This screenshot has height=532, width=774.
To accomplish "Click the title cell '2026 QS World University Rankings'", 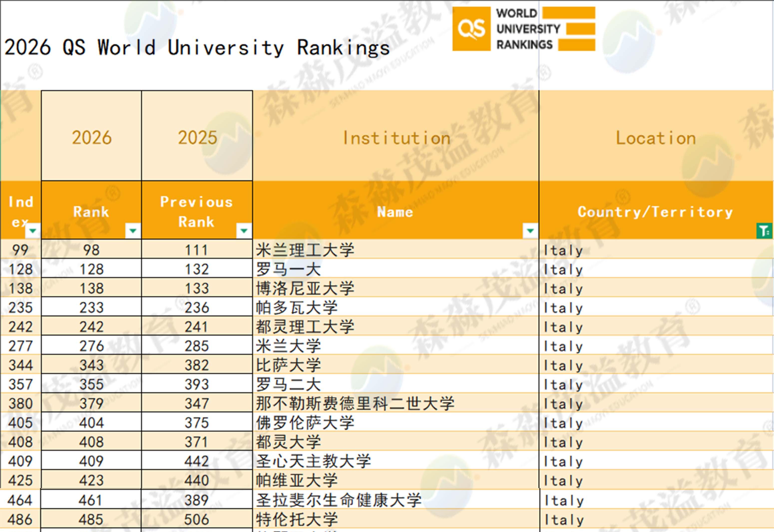I will [x=197, y=47].
